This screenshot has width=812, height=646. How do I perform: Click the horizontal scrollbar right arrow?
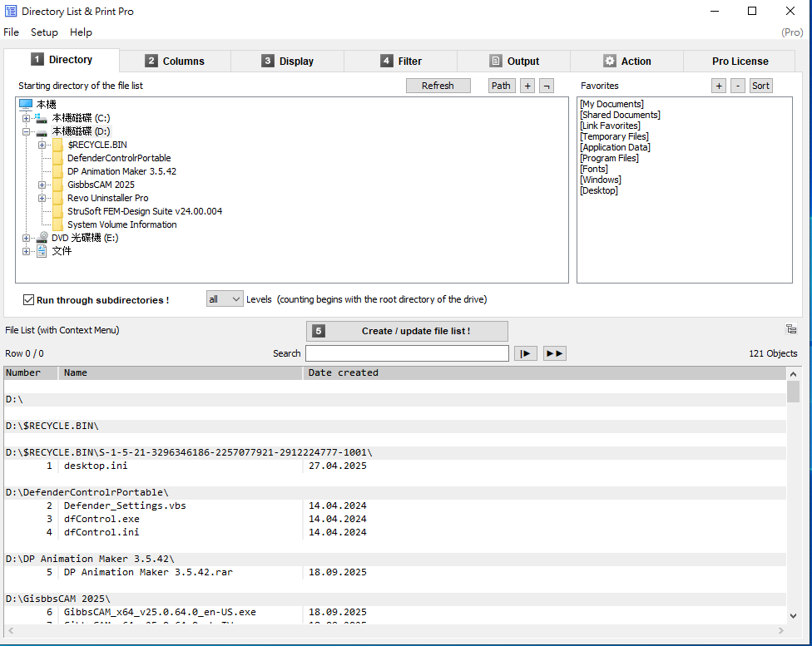click(781, 630)
